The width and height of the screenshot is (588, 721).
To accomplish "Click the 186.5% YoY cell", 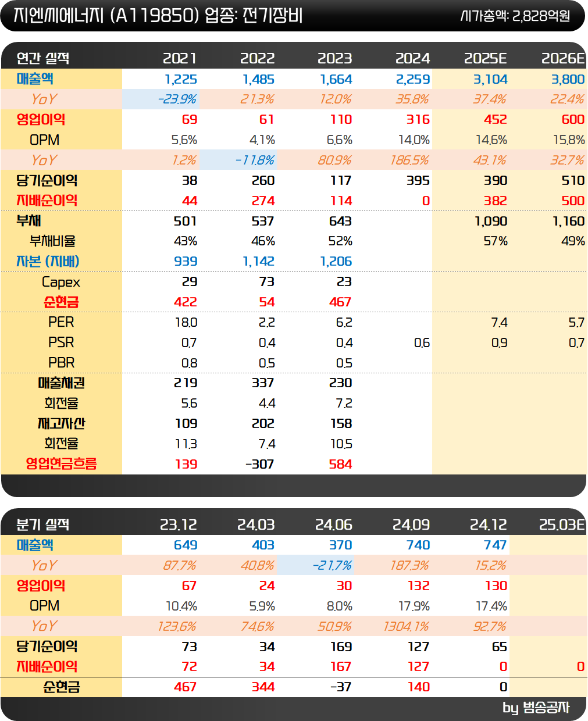I will pos(409,160).
